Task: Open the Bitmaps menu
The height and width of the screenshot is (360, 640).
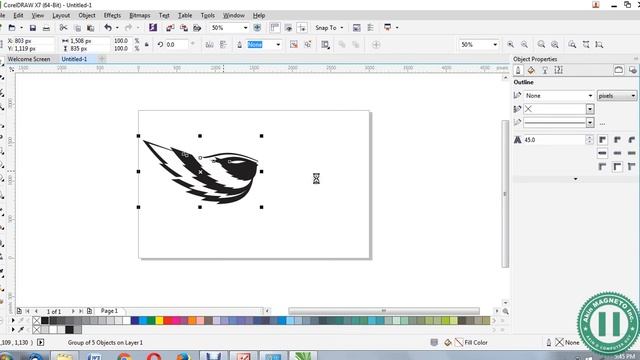Action: point(140,15)
